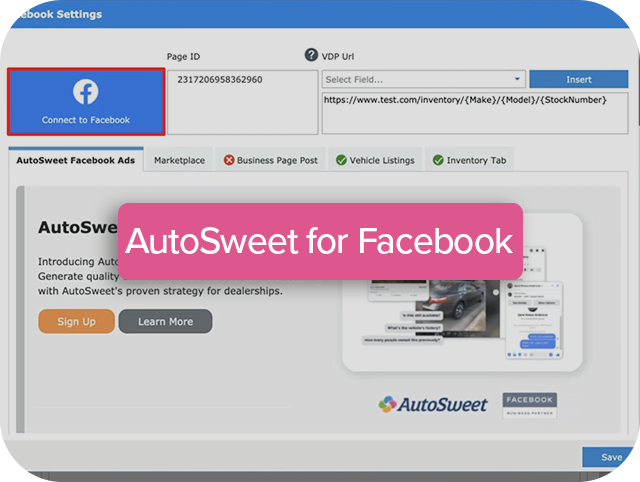Save the Facebook settings
640x482 pixels.
pyautogui.click(x=611, y=457)
